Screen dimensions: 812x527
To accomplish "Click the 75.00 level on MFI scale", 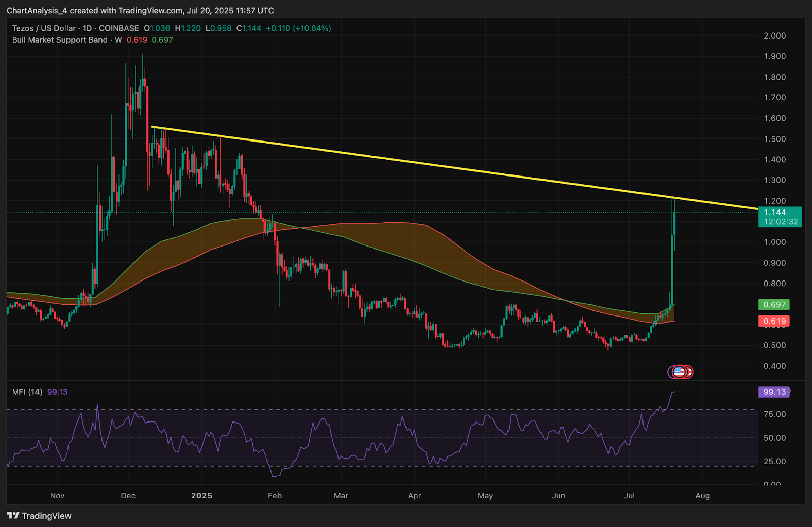I will click(x=774, y=414).
